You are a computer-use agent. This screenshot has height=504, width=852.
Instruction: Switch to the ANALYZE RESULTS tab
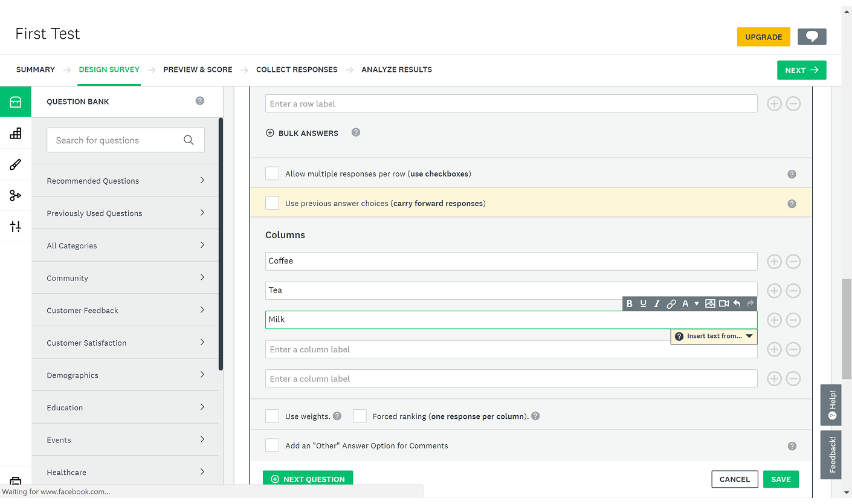(x=396, y=69)
